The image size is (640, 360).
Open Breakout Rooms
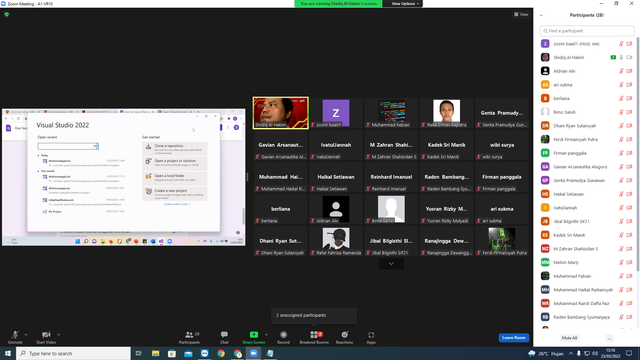click(314, 337)
